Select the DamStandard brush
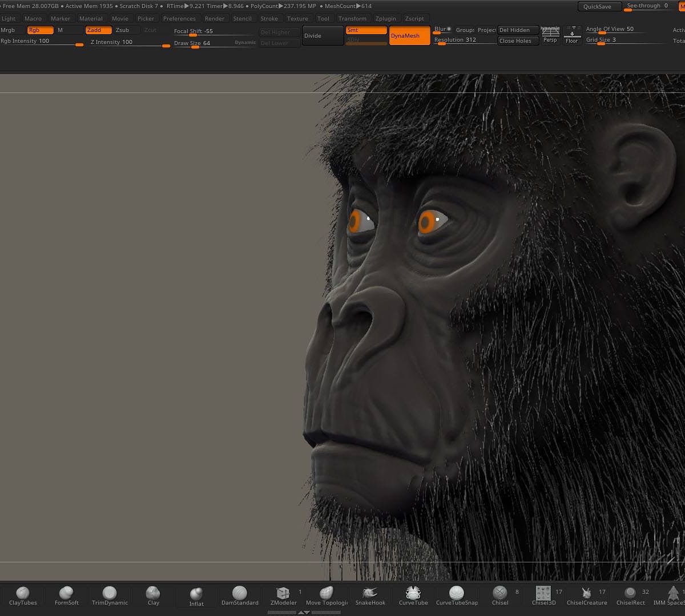 click(x=240, y=595)
